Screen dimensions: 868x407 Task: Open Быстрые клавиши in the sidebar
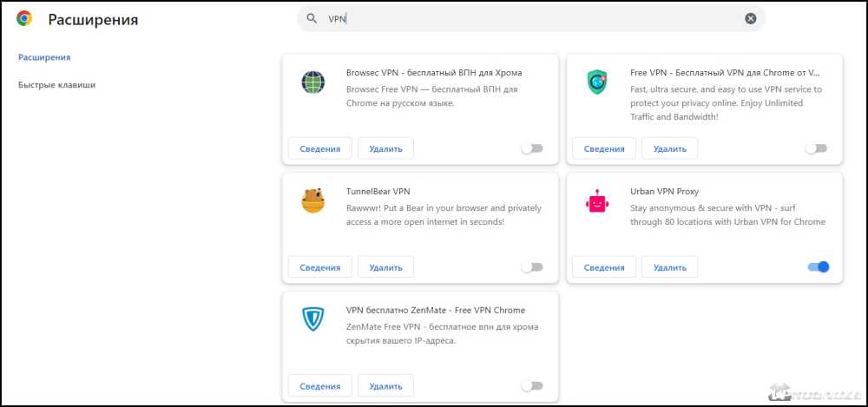56,85
